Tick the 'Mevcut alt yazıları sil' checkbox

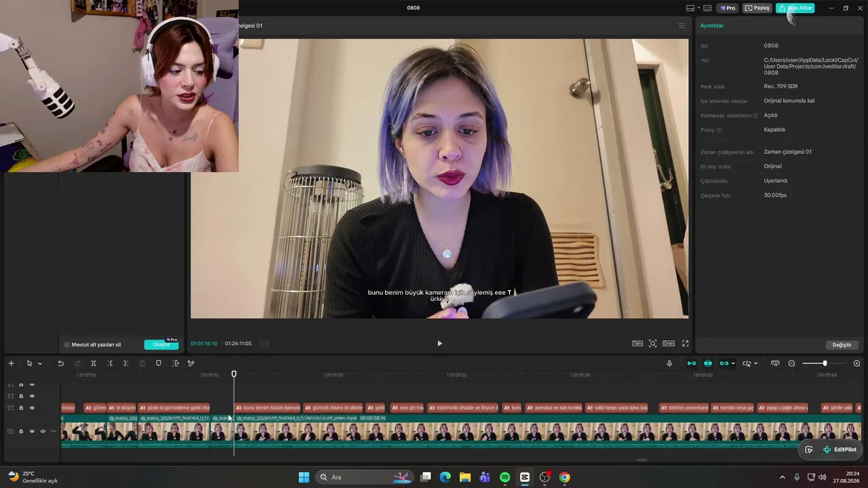tap(66, 345)
